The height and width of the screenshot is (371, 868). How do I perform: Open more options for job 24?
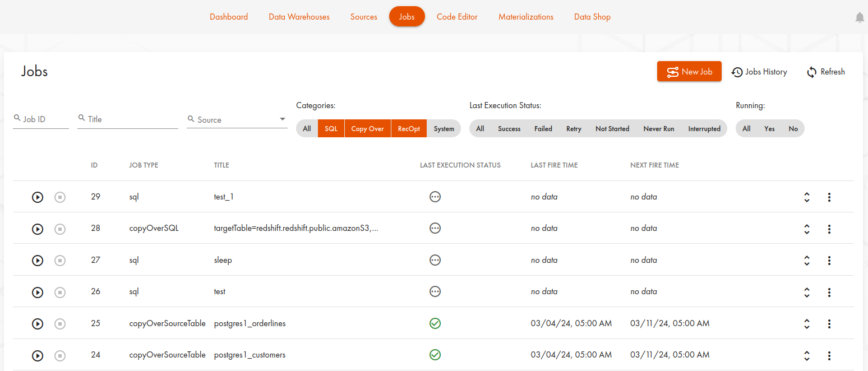[829, 356]
